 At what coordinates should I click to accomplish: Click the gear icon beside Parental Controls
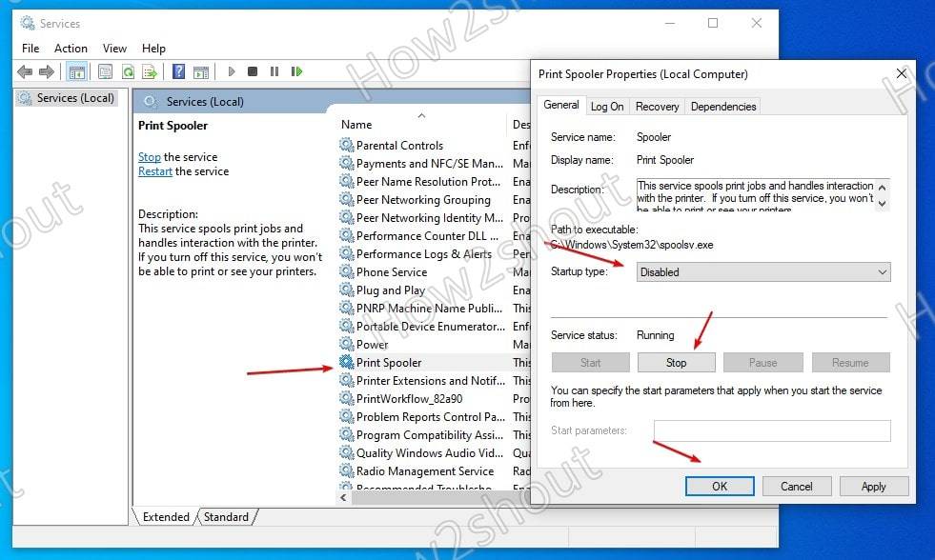tap(346, 145)
